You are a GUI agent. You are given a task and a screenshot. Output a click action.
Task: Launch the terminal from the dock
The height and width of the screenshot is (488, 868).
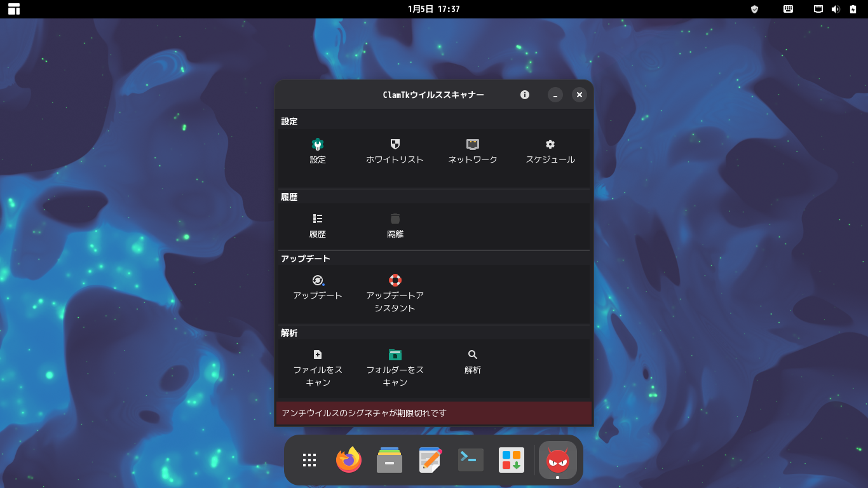pos(471,460)
